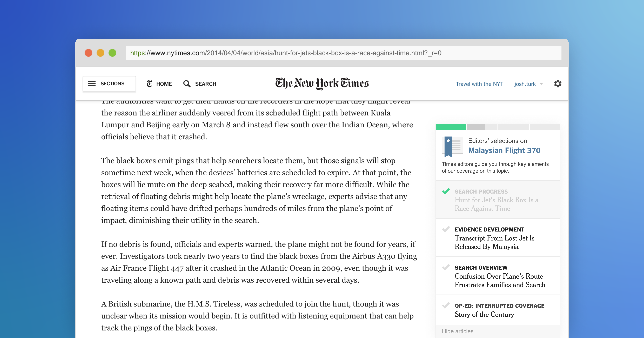Screen dimensions: 644x338
Task: Toggle the green Search Progress checkmark
Action: pos(446,191)
